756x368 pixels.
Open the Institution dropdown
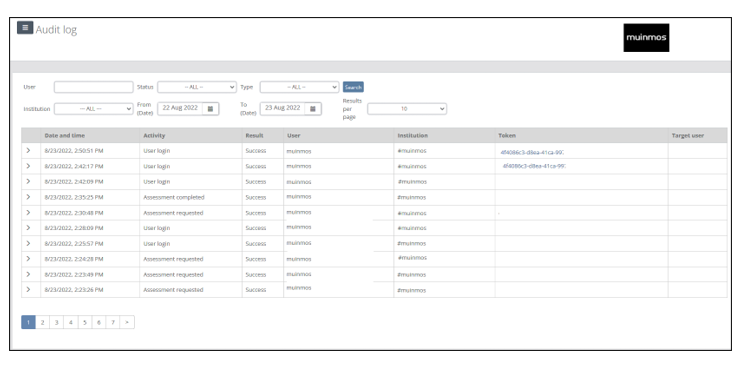(94, 109)
